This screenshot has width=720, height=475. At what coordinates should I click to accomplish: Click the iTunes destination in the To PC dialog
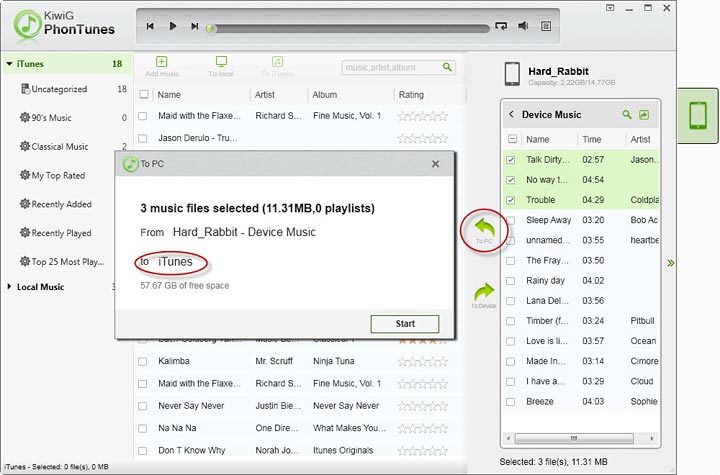coord(175,262)
